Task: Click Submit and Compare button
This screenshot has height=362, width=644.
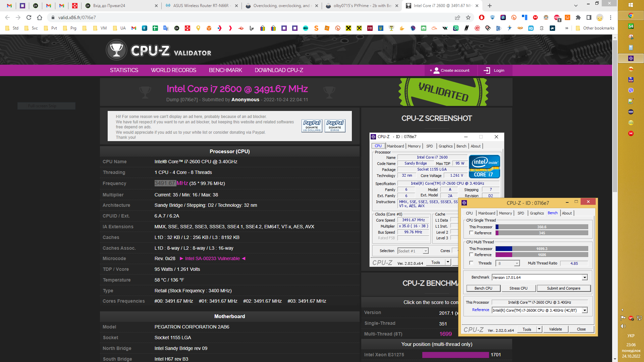Action: tap(563, 288)
